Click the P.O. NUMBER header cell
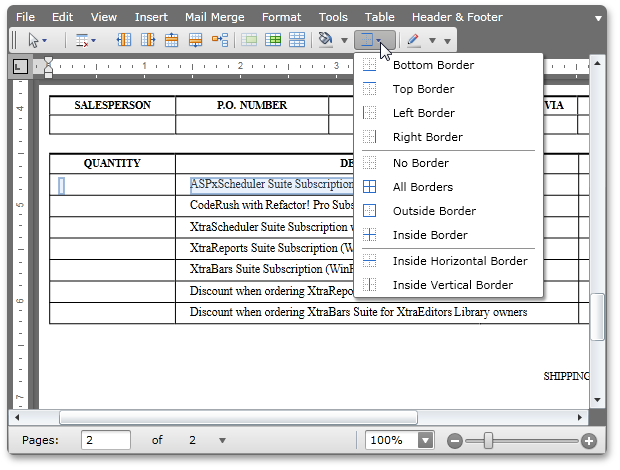The width and height of the screenshot is (620, 470). tap(252, 106)
